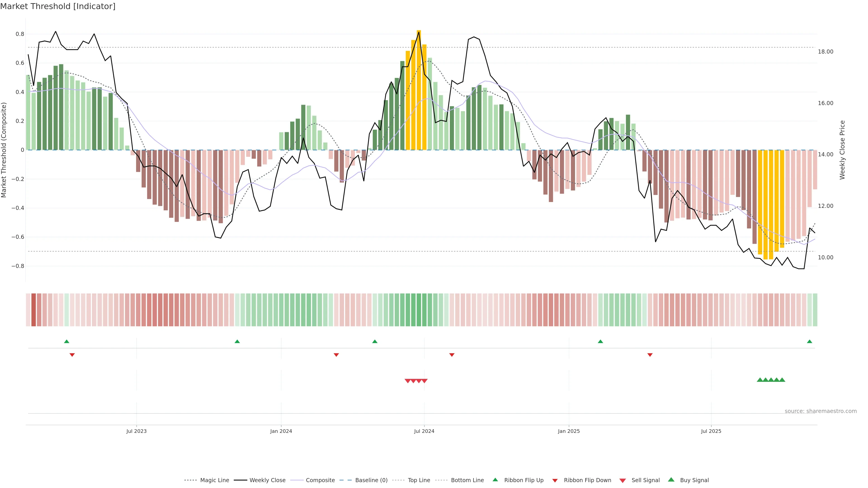868x488 pixels.
Task: Click the source: sharemaestro.com text
Action: [x=821, y=411]
